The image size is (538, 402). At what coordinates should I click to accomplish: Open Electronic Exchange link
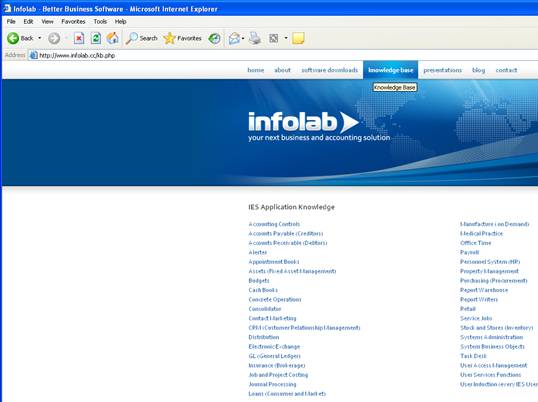[274, 347]
